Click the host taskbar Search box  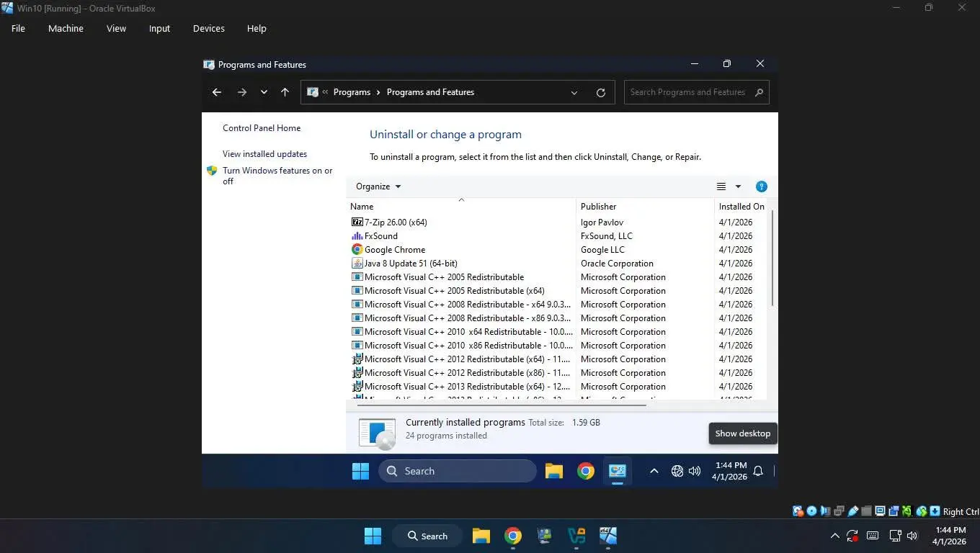[427, 536]
